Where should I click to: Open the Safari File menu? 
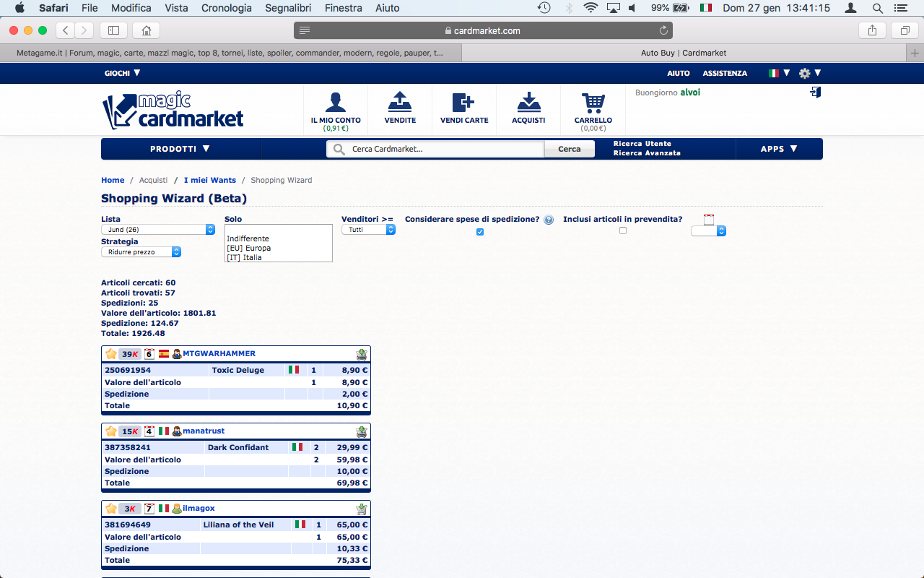[x=90, y=8]
